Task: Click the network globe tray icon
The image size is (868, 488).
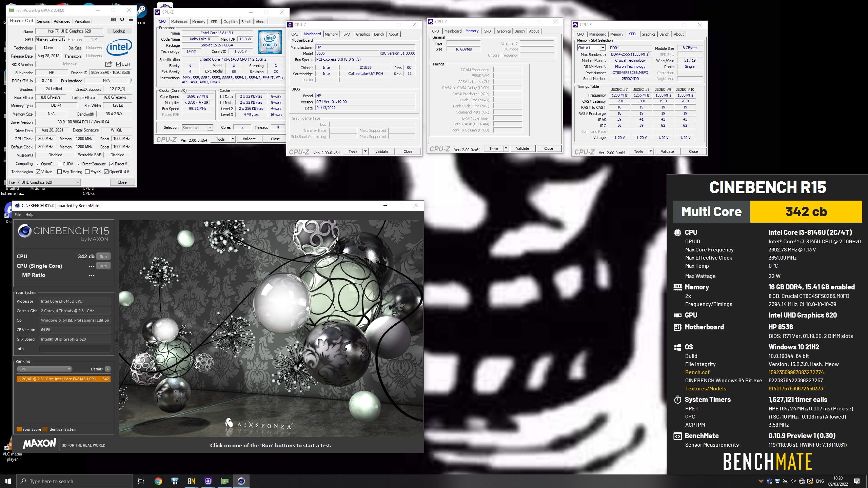Action: (802, 481)
